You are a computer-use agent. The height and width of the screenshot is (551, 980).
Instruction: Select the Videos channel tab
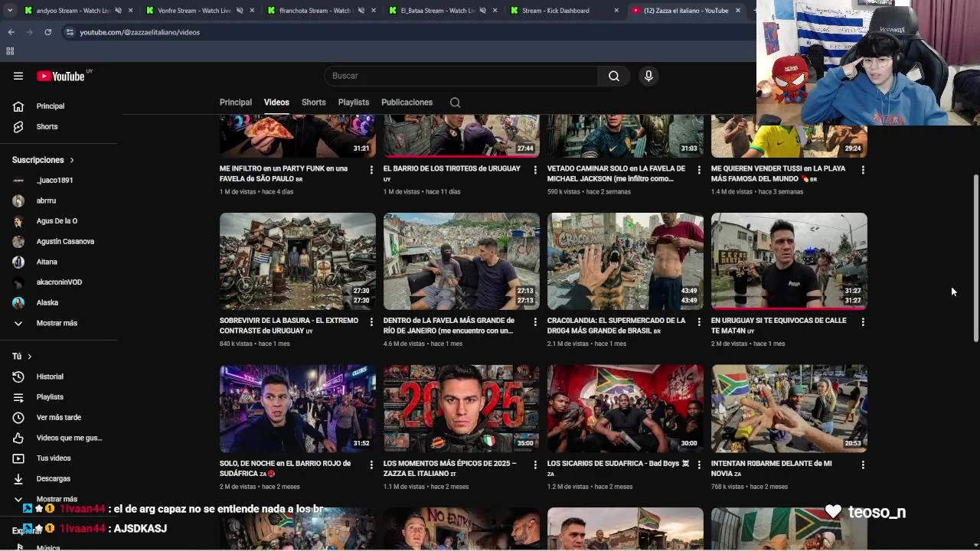point(276,103)
